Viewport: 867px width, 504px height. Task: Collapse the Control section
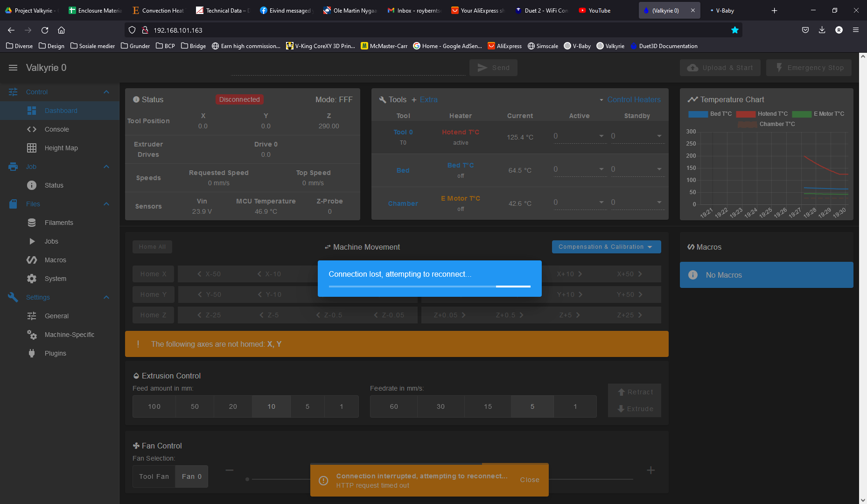tap(106, 92)
